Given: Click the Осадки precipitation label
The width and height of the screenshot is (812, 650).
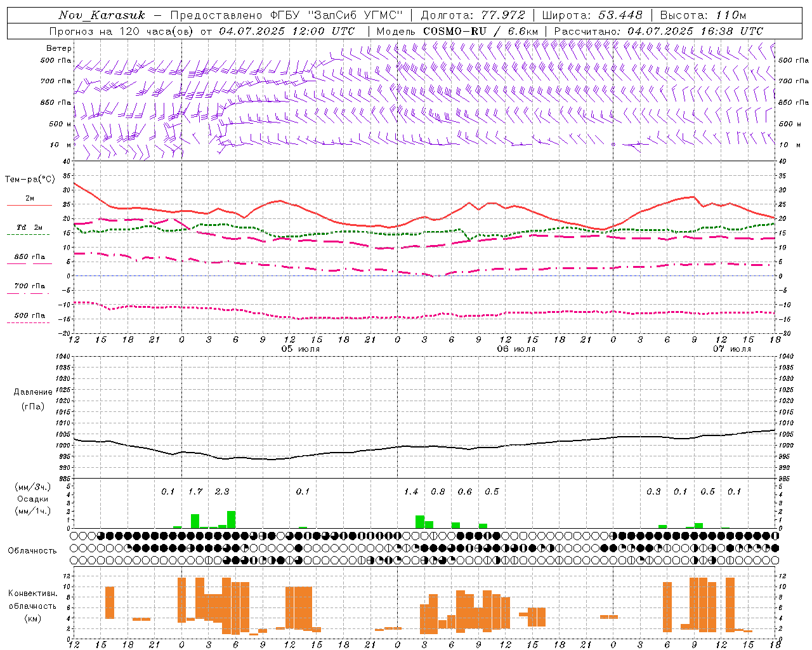Looking at the screenshot, I should tap(33, 499).
